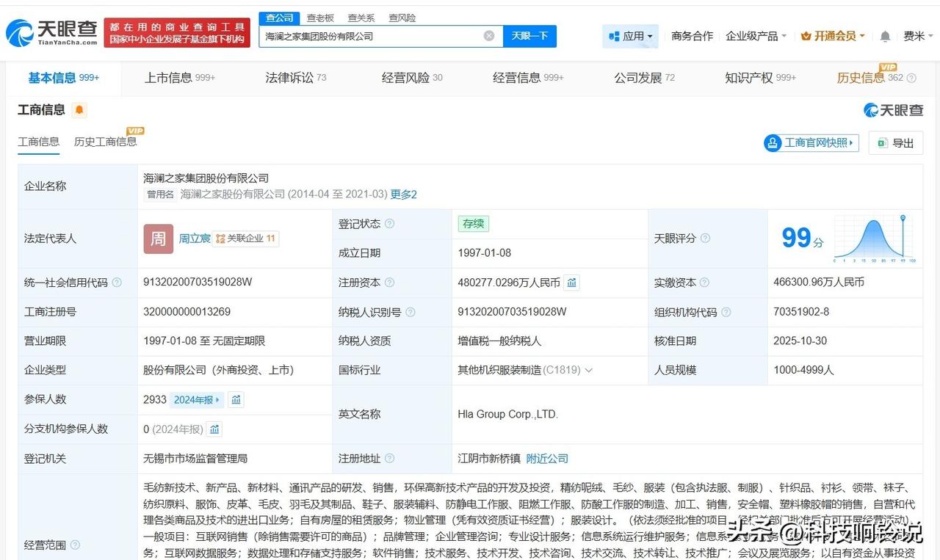The image size is (940, 560).
Task: Click the help icon next to 实缴资本
Action: [705, 283]
